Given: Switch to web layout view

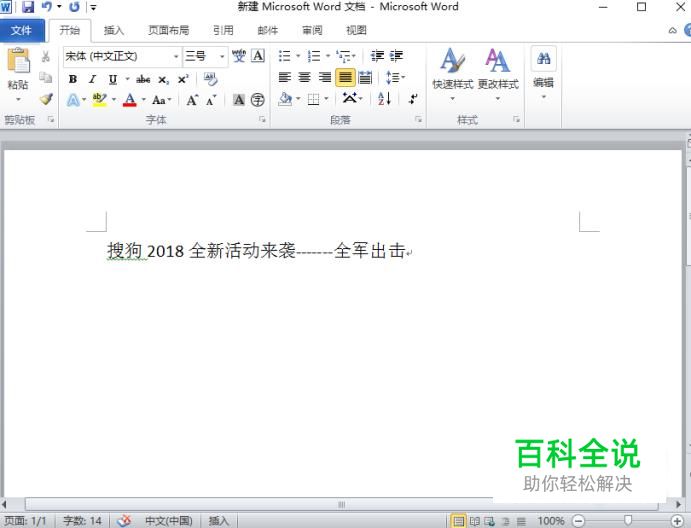Looking at the screenshot, I should pos(489,521).
